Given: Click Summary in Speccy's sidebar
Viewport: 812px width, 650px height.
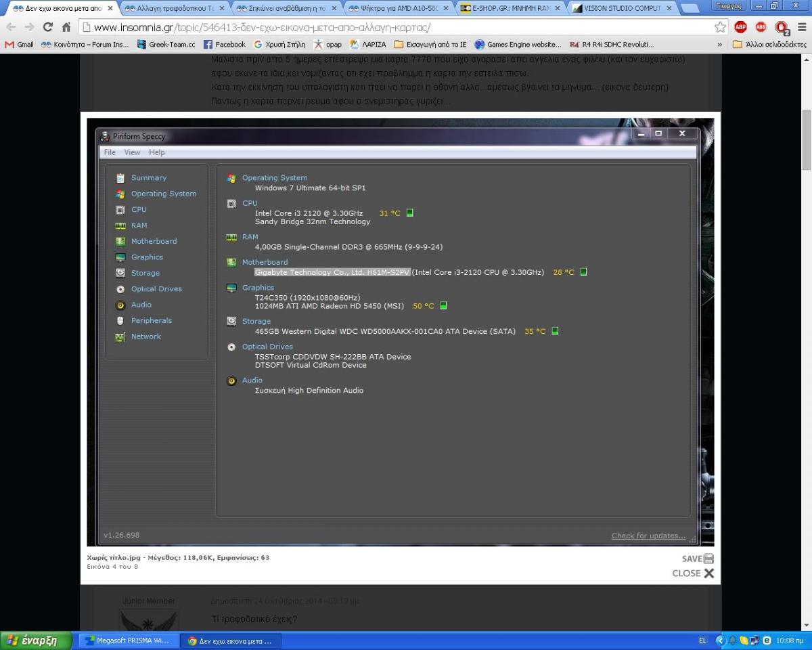Looking at the screenshot, I should coord(148,178).
